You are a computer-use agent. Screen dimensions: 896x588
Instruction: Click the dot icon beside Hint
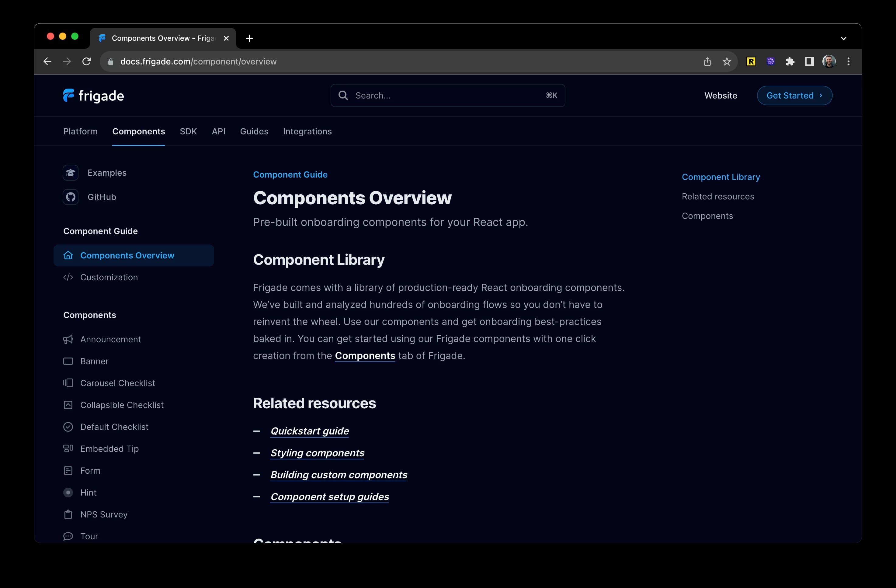[x=68, y=493]
